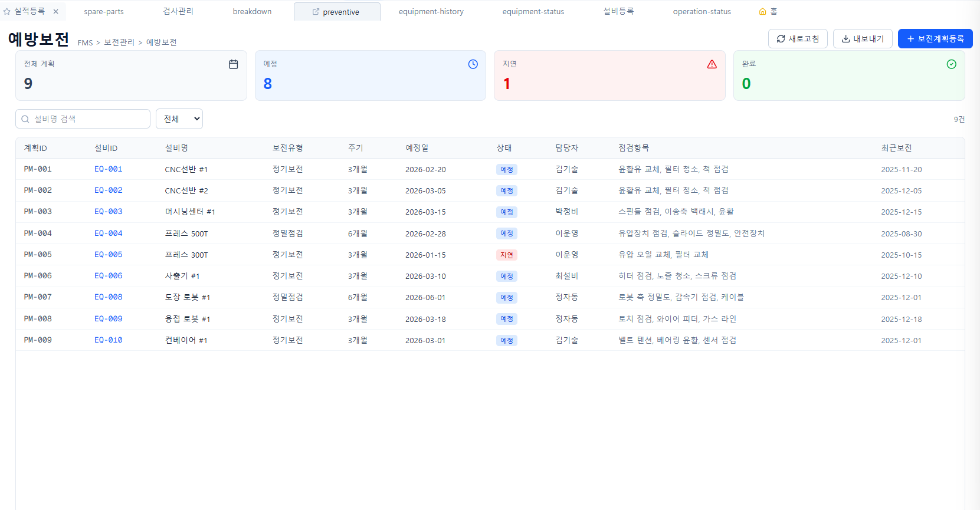Viewport: 980px width, 510px height.
Task: Click the 예정 badge in PM-007 row
Action: point(507,297)
